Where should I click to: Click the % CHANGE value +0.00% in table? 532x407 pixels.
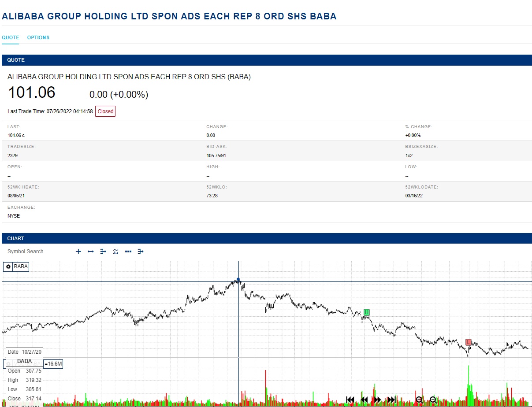[x=413, y=135]
